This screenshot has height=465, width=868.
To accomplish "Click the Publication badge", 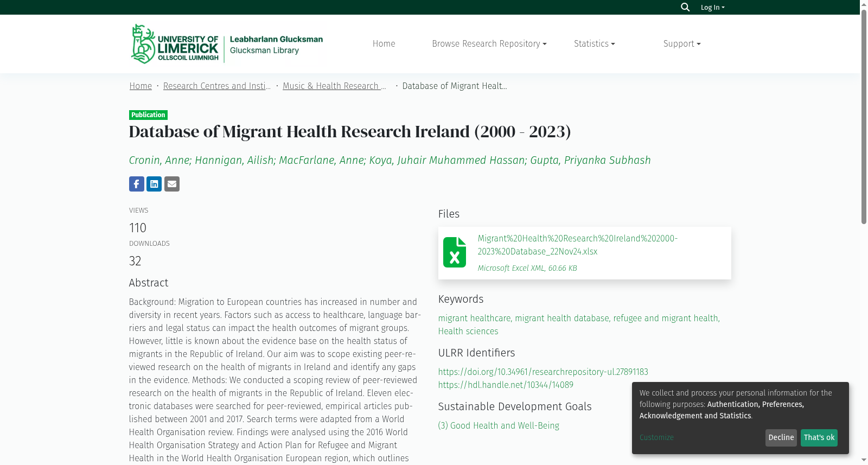I will [148, 115].
